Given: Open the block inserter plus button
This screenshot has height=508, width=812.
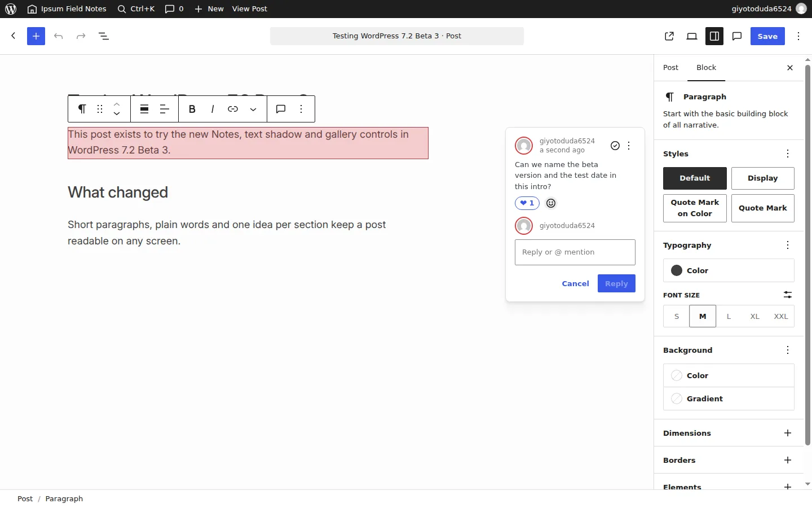Looking at the screenshot, I should pyautogui.click(x=36, y=36).
